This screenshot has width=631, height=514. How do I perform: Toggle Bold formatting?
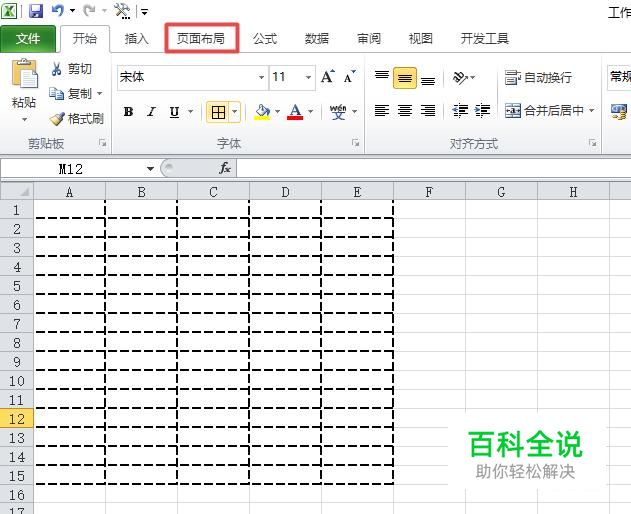click(x=128, y=111)
